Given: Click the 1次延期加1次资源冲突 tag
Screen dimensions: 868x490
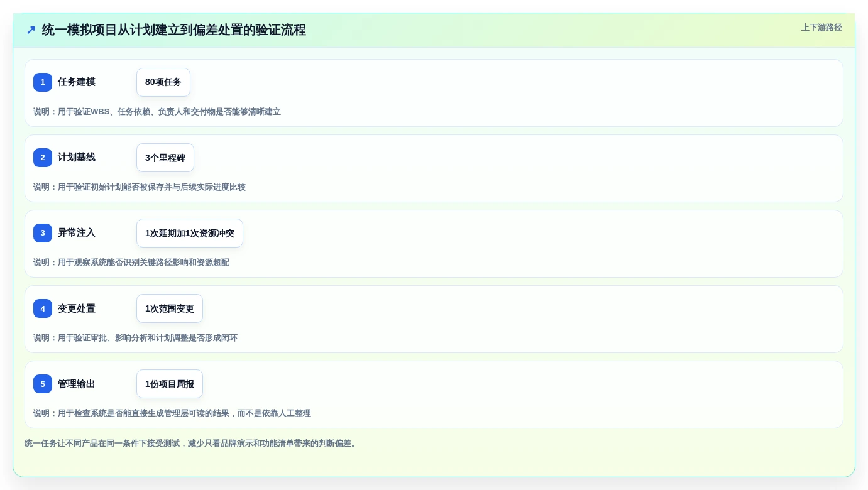Looking at the screenshot, I should pos(190,233).
